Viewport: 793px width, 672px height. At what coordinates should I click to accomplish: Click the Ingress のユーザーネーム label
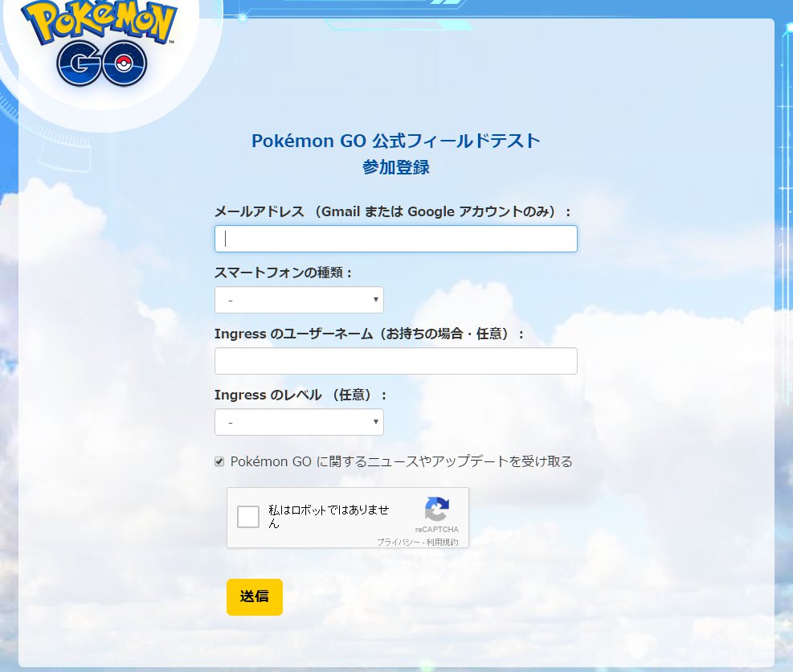[369, 334]
